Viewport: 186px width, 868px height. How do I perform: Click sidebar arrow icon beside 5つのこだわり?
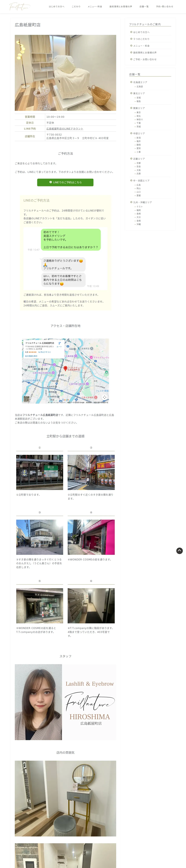pos(131,39)
